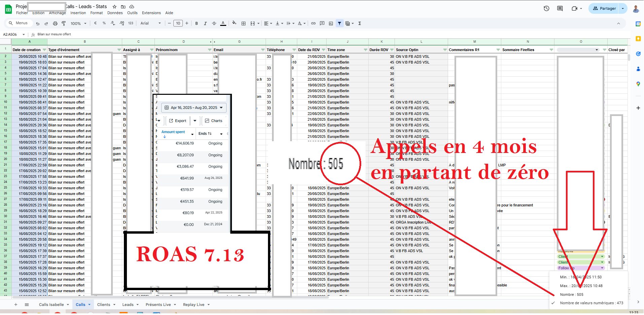644x315 pixels.
Task: Decrease decimal places
Action: click(x=113, y=23)
